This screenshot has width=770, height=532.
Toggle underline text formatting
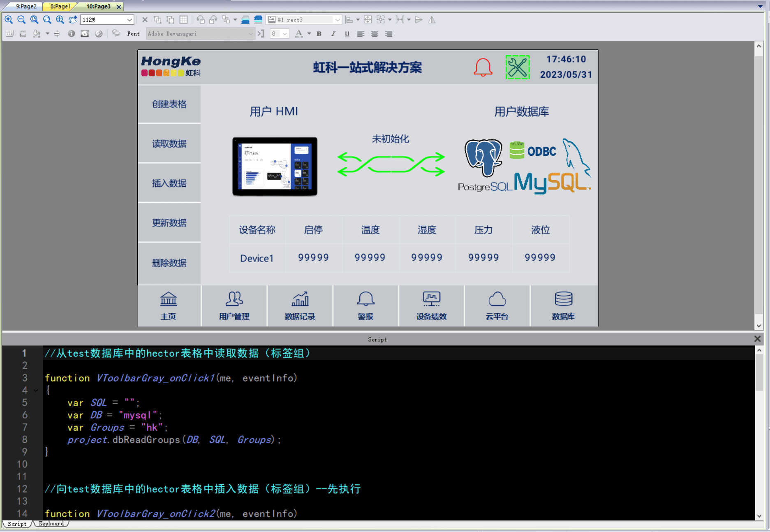point(347,34)
